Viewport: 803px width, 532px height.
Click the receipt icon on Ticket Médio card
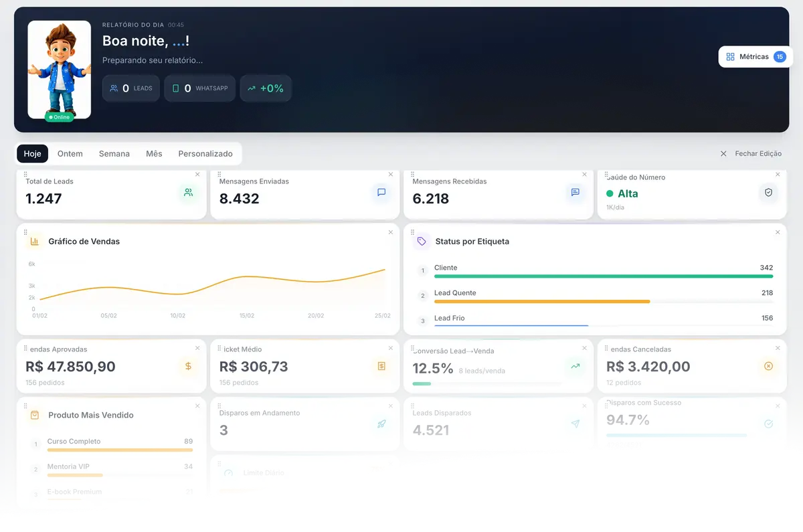point(381,366)
